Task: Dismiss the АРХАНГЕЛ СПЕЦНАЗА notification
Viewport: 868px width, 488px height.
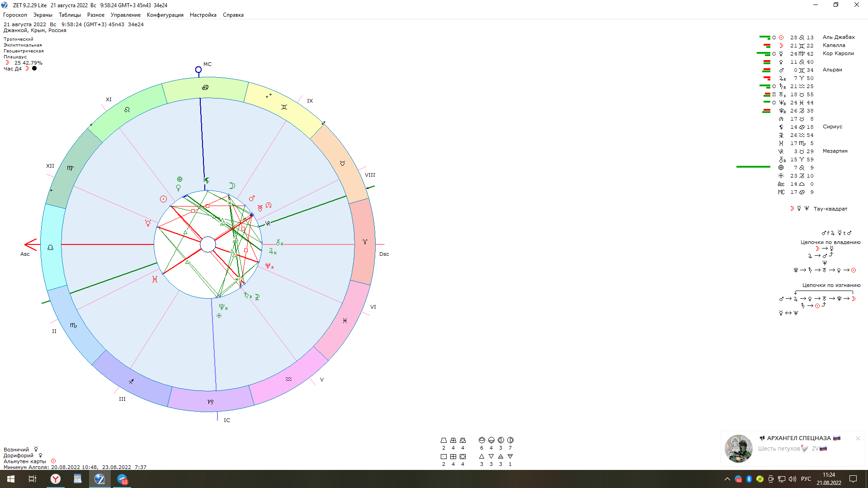Action: [x=858, y=438]
